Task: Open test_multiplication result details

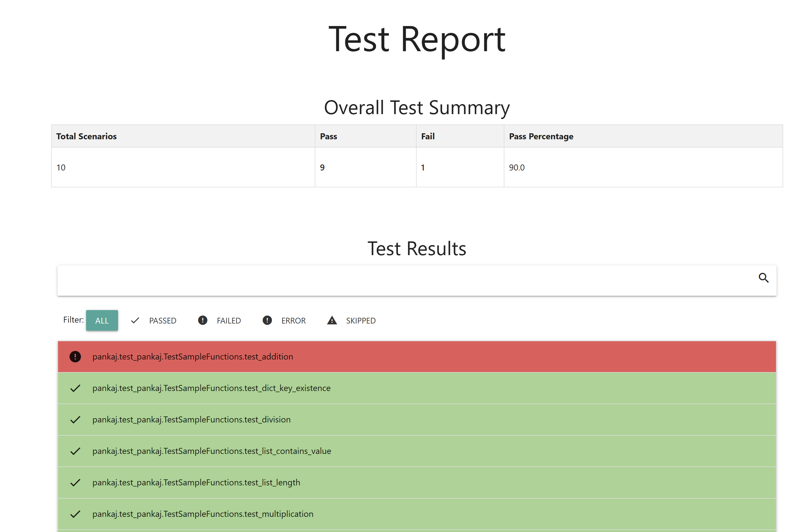Action: pyautogui.click(x=417, y=514)
